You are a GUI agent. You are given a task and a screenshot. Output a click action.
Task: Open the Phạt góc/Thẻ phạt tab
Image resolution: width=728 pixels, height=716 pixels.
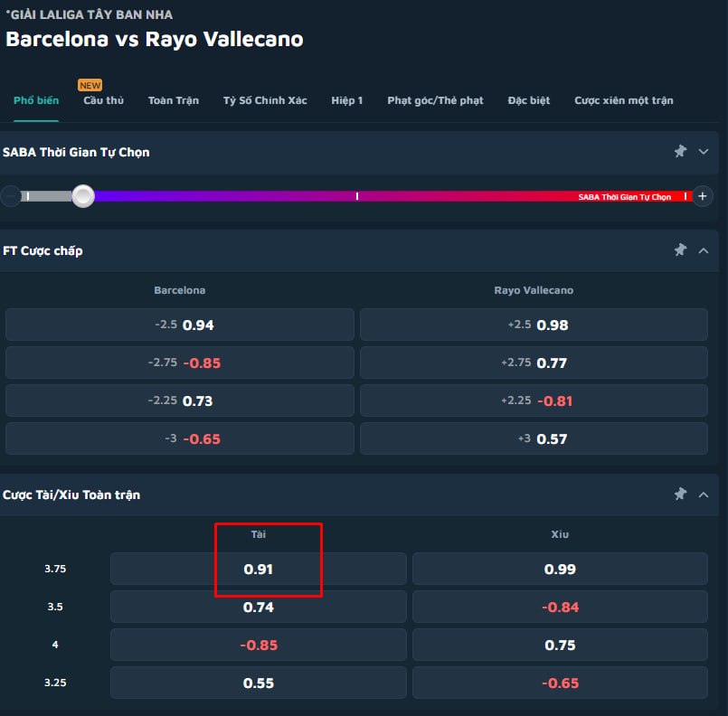pyautogui.click(x=435, y=100)
